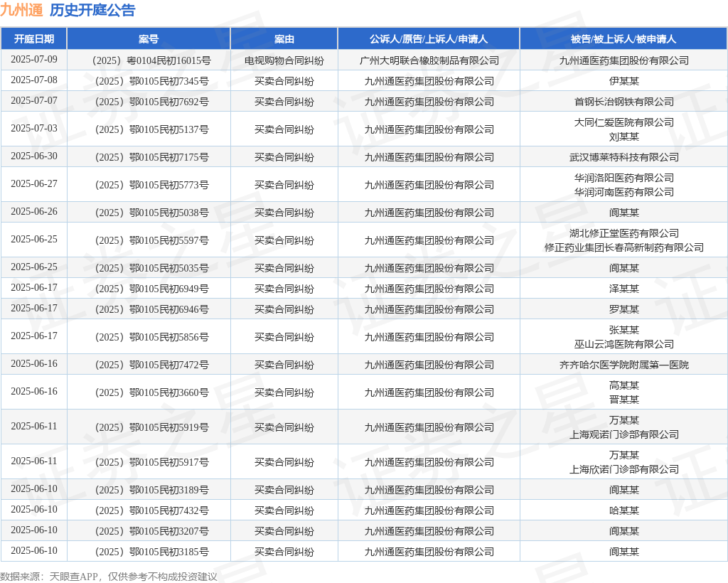Click case number 鄂0105民初7175号
The height and width of the screenshot is (583, 728).
pos(151,157)
